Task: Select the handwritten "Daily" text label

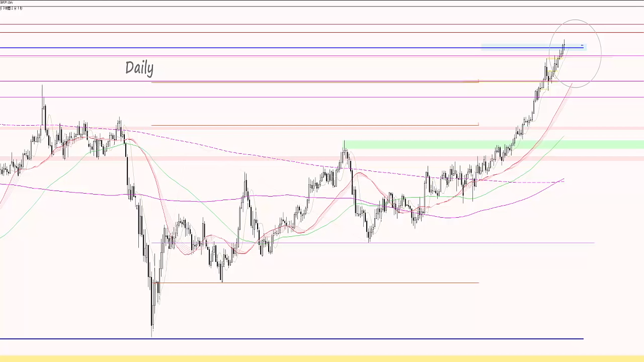Action: [x=139, y=68]
